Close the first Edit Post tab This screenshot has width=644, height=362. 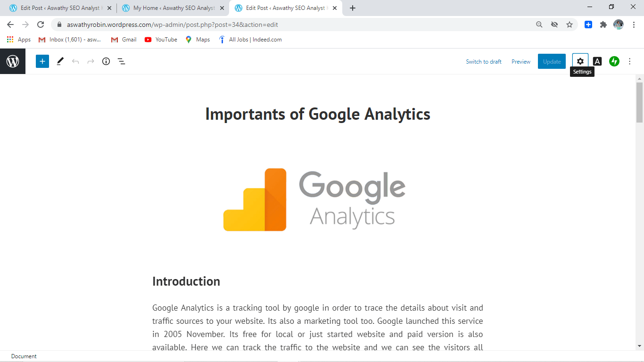[x=109, y=8]
